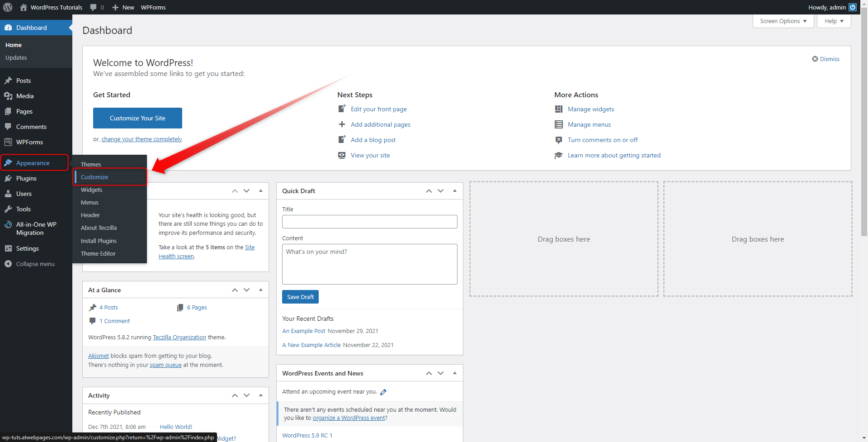Collapse the At a Glance panel
Image resolution: width=868 pixels, height=442 pixels.
tap(261, 290)
